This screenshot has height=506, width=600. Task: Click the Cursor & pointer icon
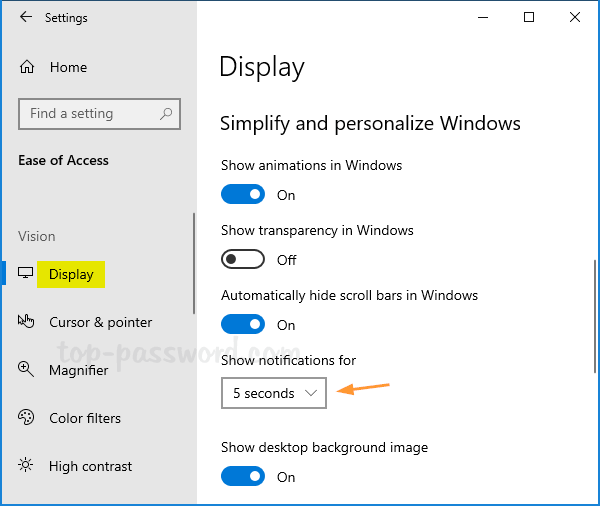click(x=27, y=322)
